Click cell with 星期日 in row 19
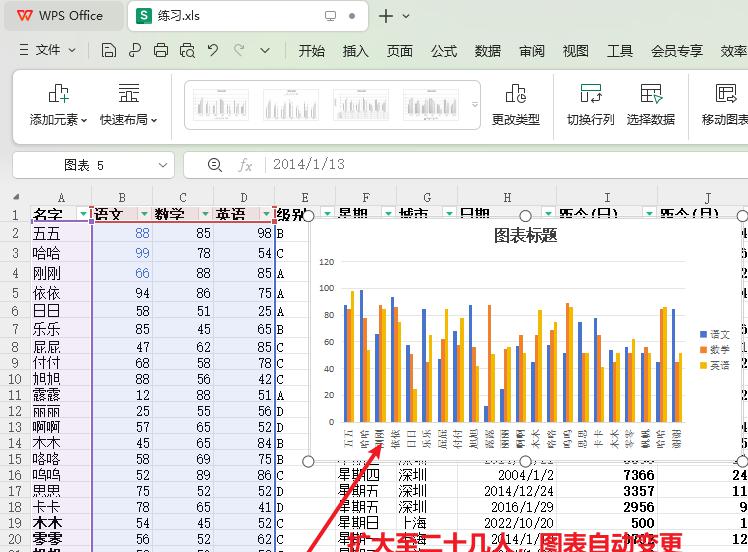 (x=366, y=523)
